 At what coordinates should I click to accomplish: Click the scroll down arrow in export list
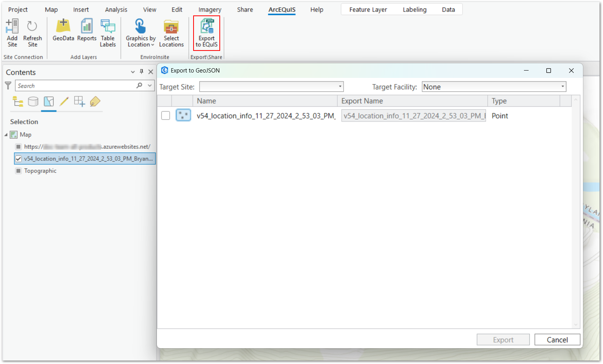tap(576, 325)
